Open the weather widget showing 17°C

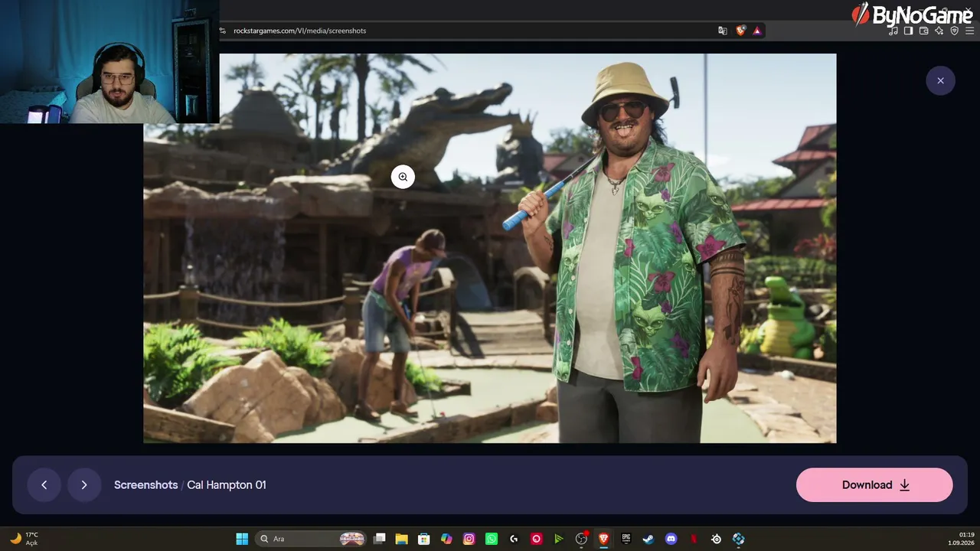[x=23, y=539]
